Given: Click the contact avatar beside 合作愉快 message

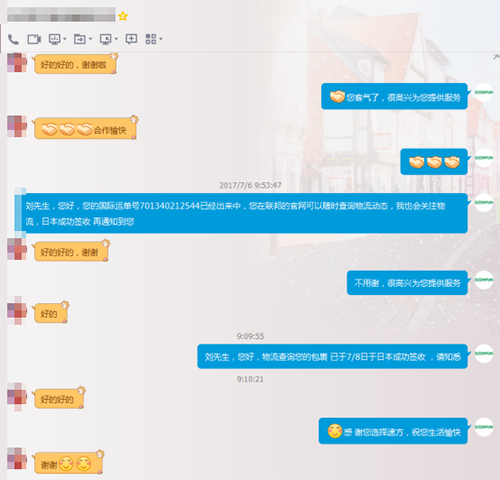Looking at the screenshot, I should pos(17,126).
